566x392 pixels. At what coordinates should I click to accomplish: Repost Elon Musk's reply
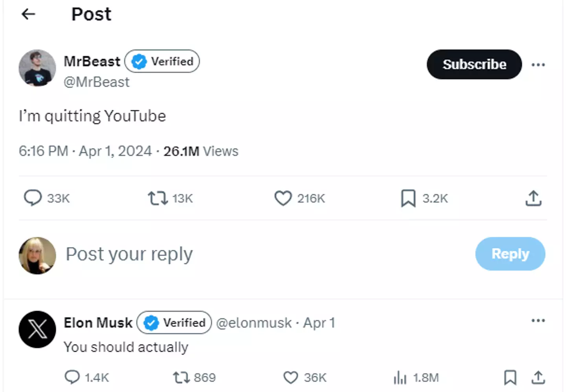click(x=181, y=378)
